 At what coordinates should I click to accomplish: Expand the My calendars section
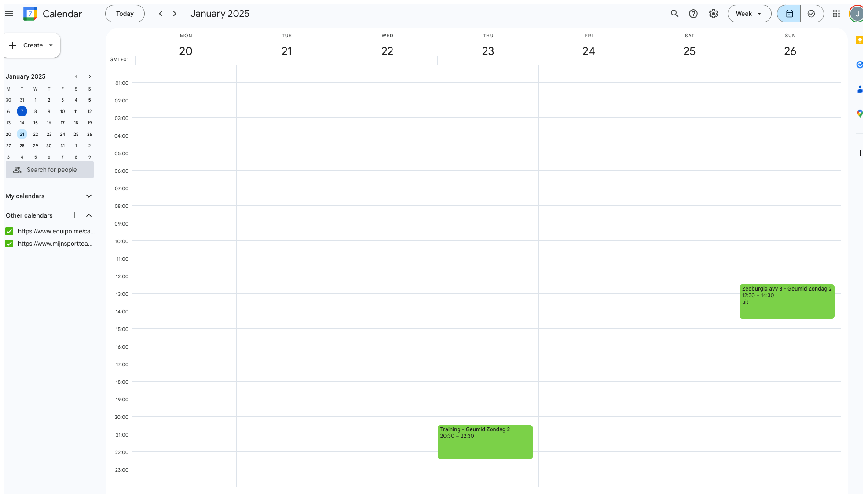click(89, 196)
